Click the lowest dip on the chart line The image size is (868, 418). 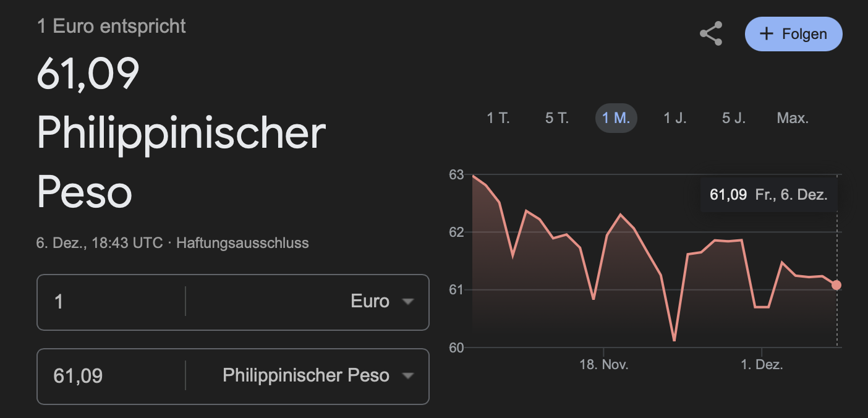point(674,340)
